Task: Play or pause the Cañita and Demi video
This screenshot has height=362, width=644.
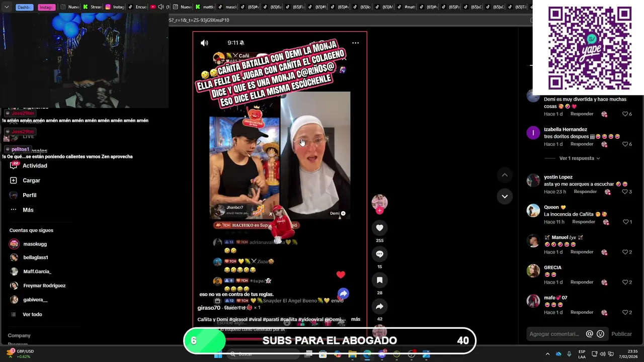Action: pos(280,155)
